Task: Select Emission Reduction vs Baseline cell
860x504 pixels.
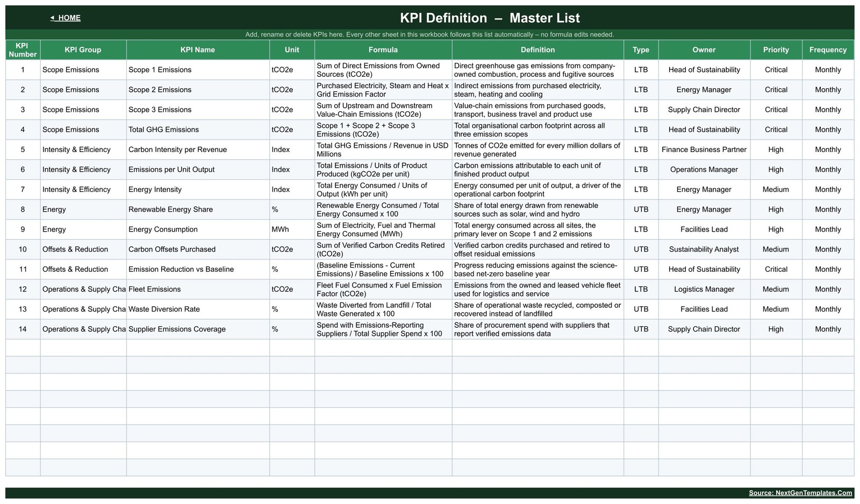Action: coord(198,269)
